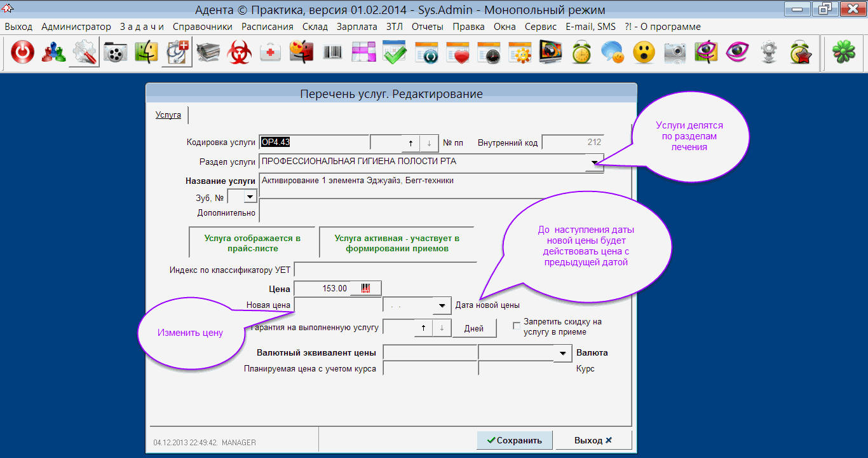
Task: Click the 'Новая цена' input field
Action: tap(337, 305)
